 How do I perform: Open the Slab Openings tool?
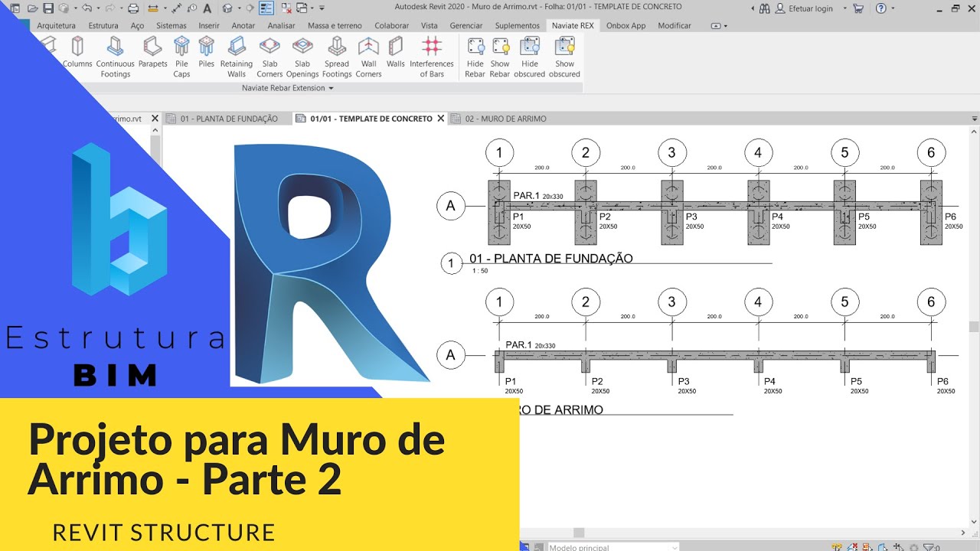302,57
